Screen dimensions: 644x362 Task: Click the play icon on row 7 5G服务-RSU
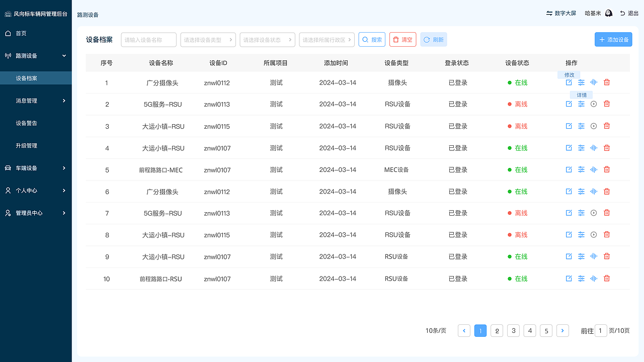pyautogui.click(x=594, y=213)
